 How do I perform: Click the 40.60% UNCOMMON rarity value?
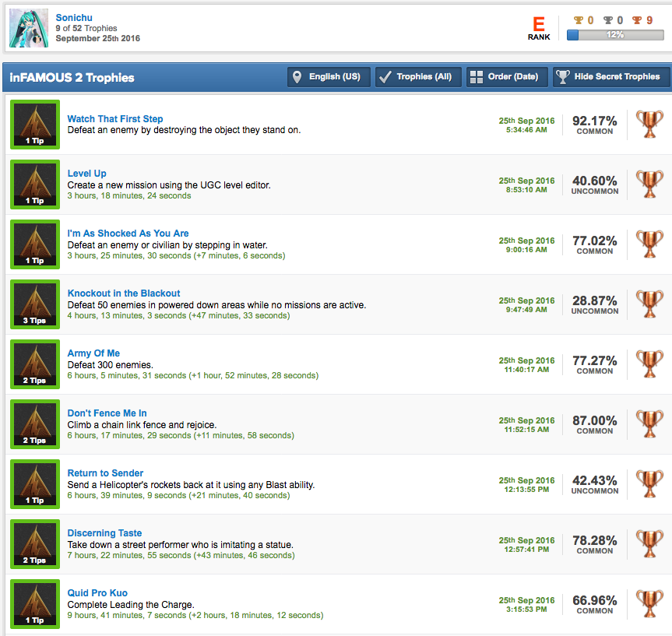pyautogui.click(x=594, y=184)
